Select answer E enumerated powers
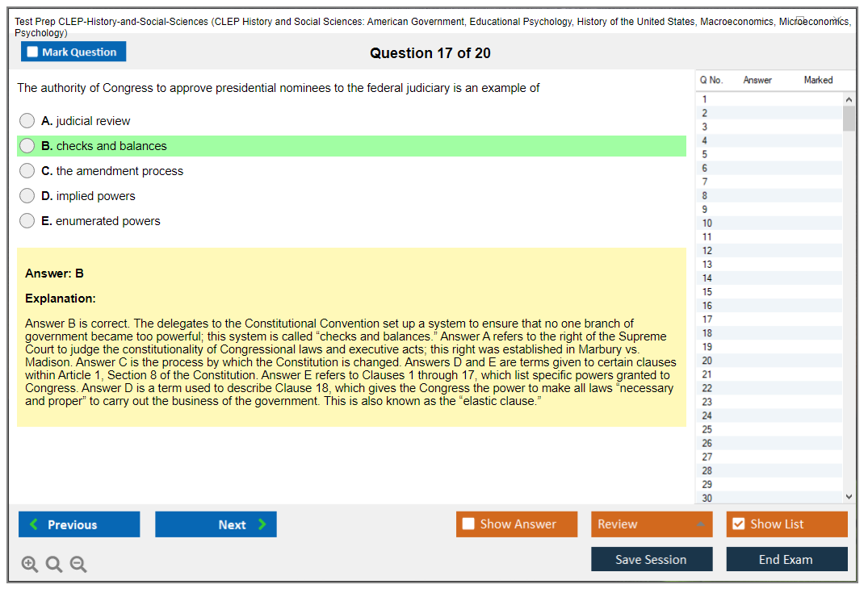The width and height of the screenshot is (868, 593). click(27, 221)
